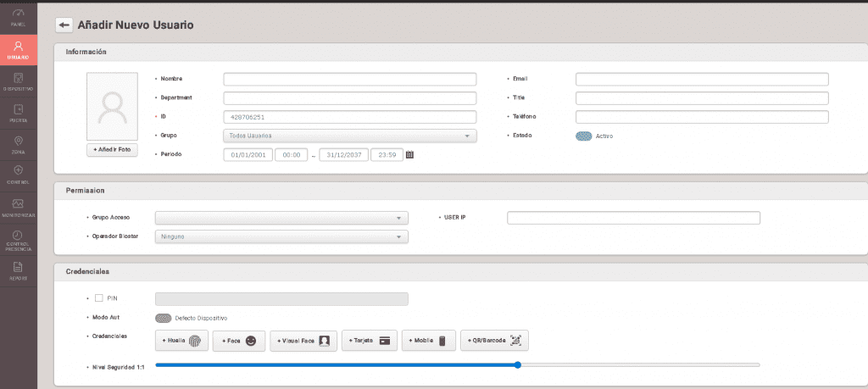This screenshot has height=389, width=868.
Task: Toggle the Modo Aut Defecto Dispositivo switch
Action: (x=164, y=318)
